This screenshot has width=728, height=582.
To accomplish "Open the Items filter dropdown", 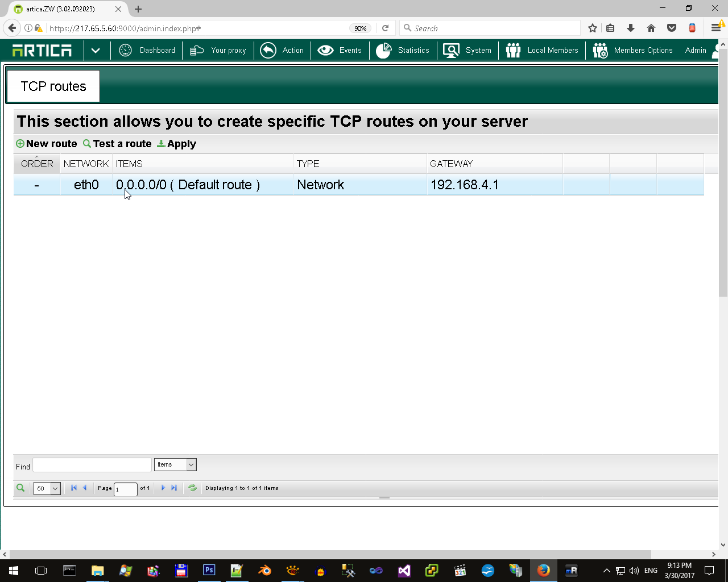I will (175, 465).
